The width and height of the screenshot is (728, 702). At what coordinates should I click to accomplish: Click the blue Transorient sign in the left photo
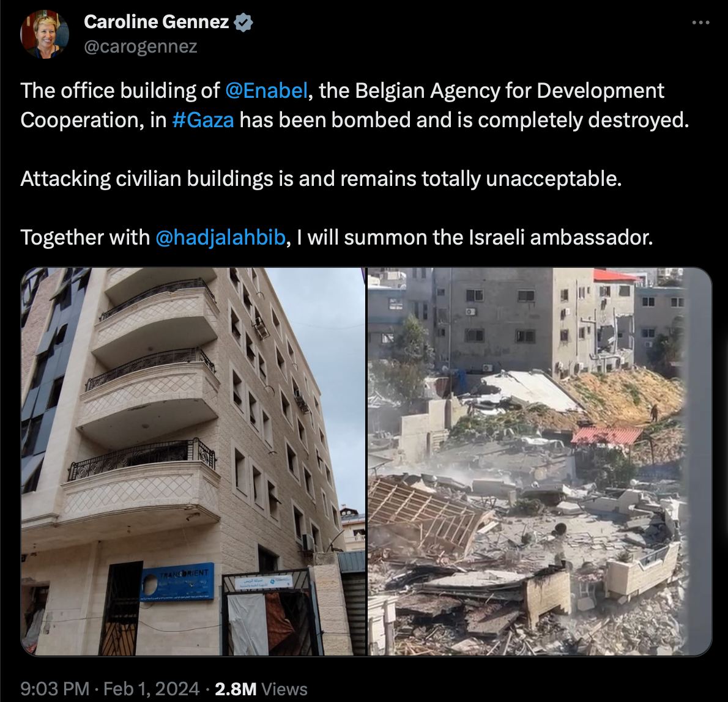[x=177, y=582]
